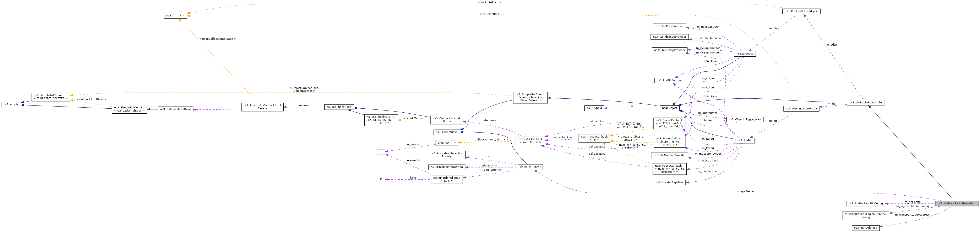Open the ns3::LteRlcSapProvider node
The width and height of the screenshot is (980, 232).
[x=670, y=50]
